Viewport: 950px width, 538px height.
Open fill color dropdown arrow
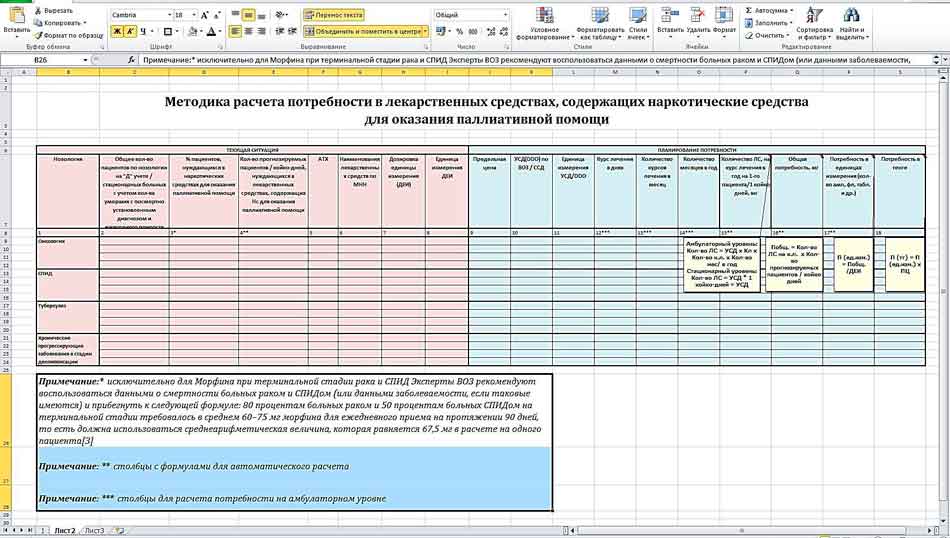(x=202, y=31)
